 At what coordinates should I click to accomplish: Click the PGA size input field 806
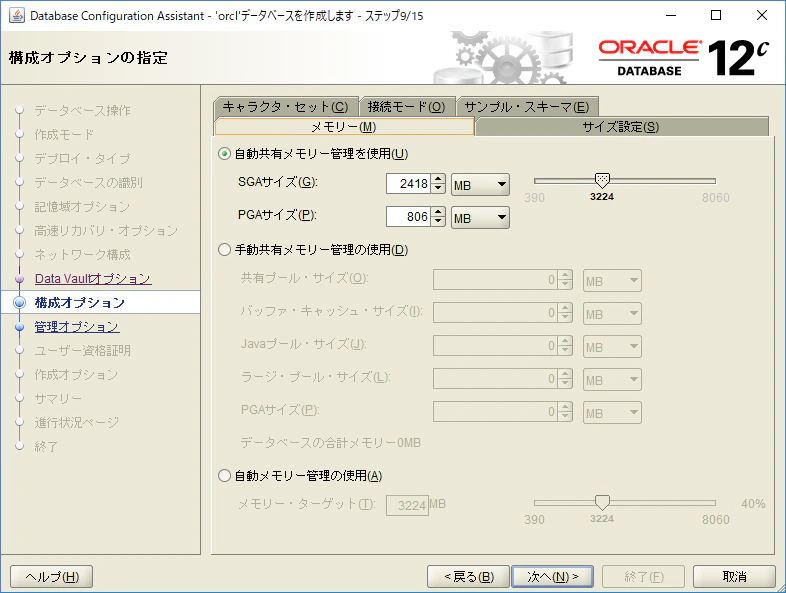click(x=409, y=217)
